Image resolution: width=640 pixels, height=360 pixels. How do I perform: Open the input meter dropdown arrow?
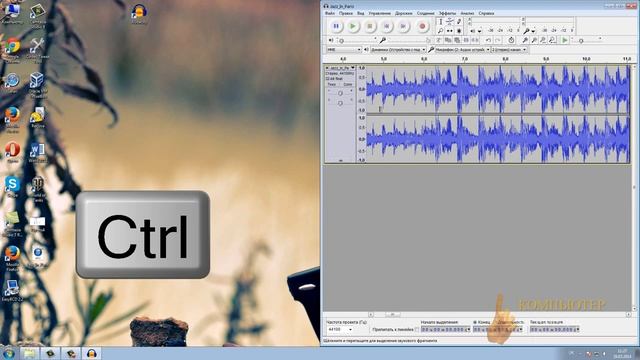[x=533, y=31]
